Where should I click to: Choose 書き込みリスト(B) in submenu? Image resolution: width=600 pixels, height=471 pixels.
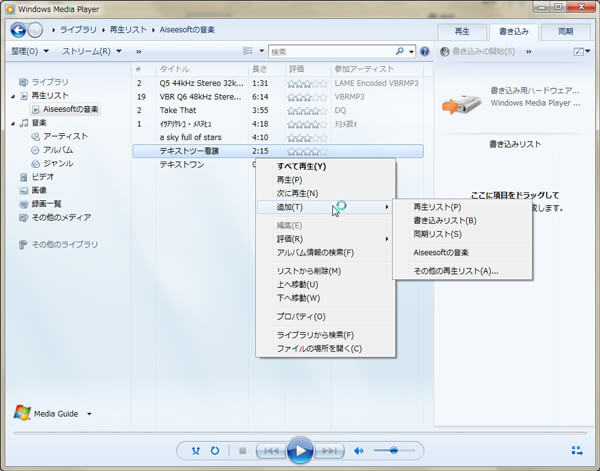pyautogui.click(x=463, y=220)
